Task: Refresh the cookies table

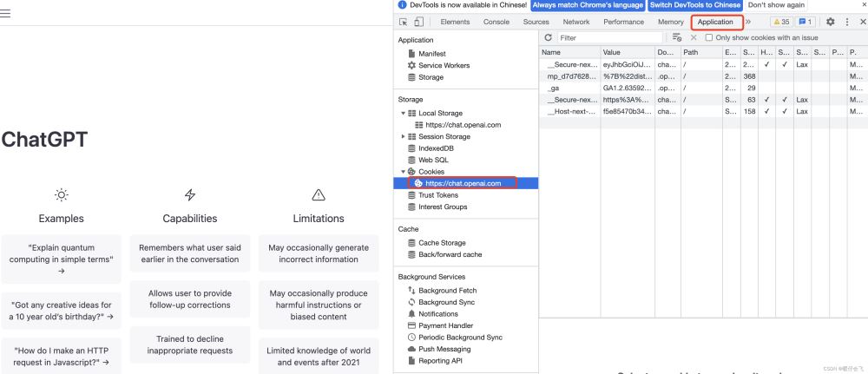Action: [548, 37]
